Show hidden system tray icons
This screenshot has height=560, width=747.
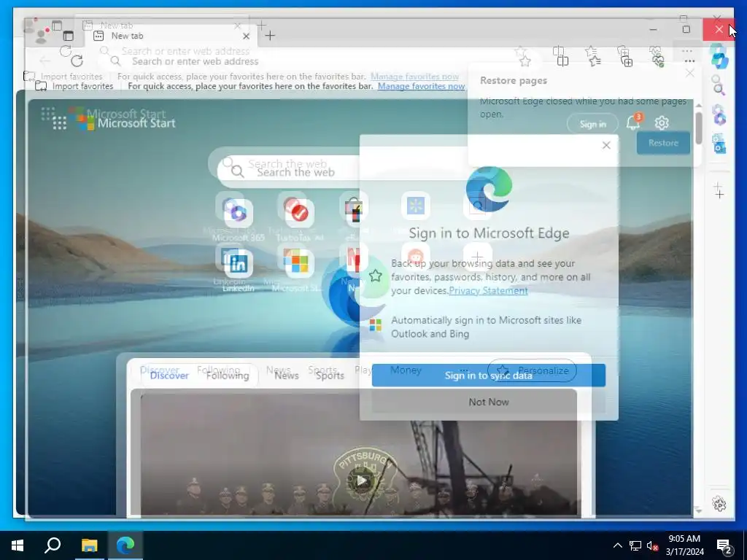617,545
